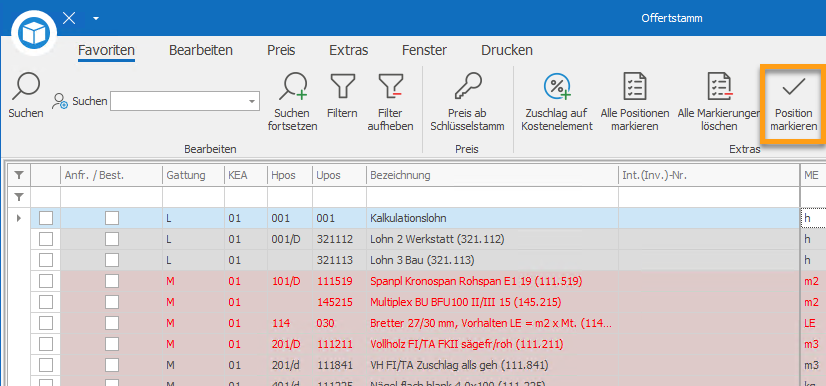Screen dimensions: 826x386
Task: Tick Anfr./Best. checkbox in Lohn 2 Werkstatt row
Action: (x=111, y=239)
